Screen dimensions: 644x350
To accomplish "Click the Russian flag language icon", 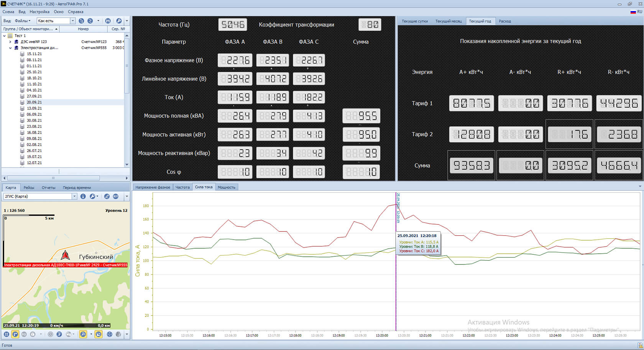I will pos(633,12).
